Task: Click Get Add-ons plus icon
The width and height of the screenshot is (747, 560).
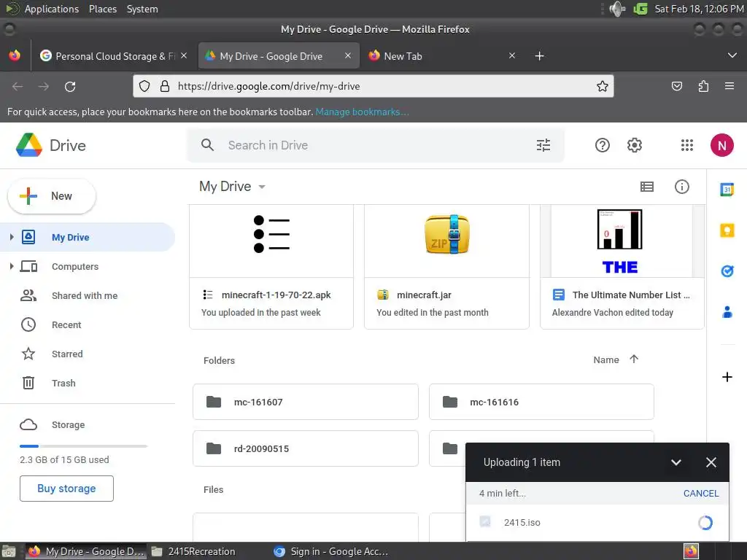Action: 727,377
